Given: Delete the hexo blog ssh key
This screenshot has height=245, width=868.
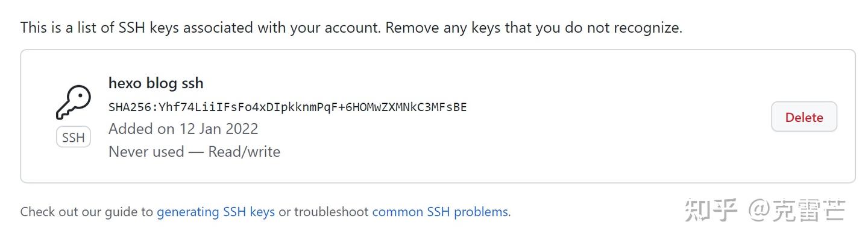Looking at the screenshot, I should pos(804,117).
